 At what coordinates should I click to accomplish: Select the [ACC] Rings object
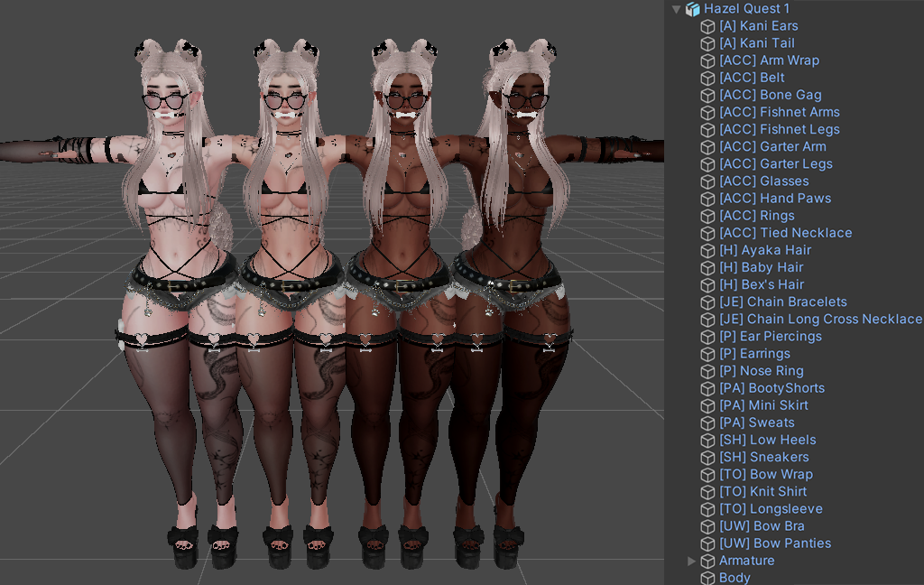757,216
